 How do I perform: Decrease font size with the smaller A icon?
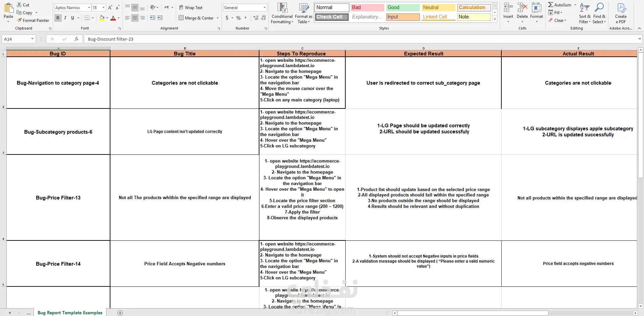pyautogui.click(x=117, y=7)
